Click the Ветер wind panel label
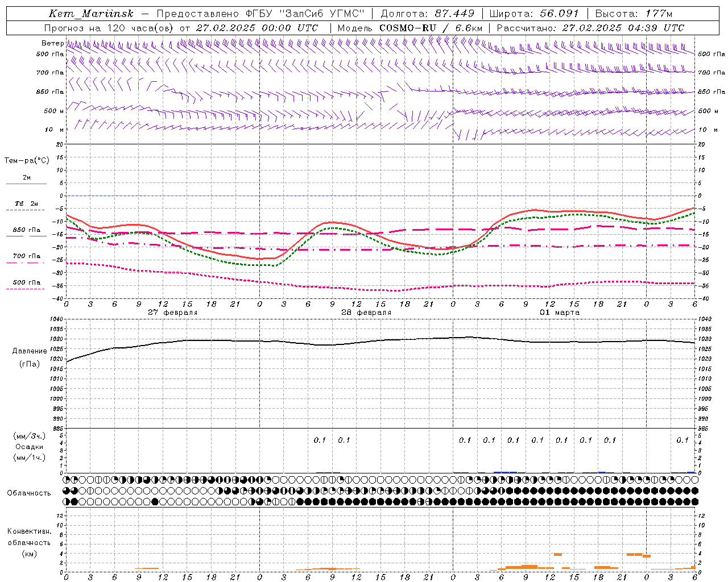This screenshot has height=582, width=728. tap(52, 43)
